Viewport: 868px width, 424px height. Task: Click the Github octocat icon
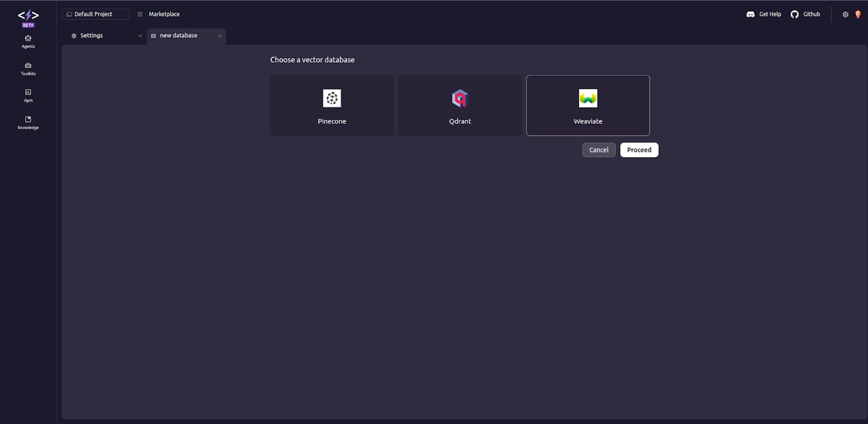click(x=795, y=14)
